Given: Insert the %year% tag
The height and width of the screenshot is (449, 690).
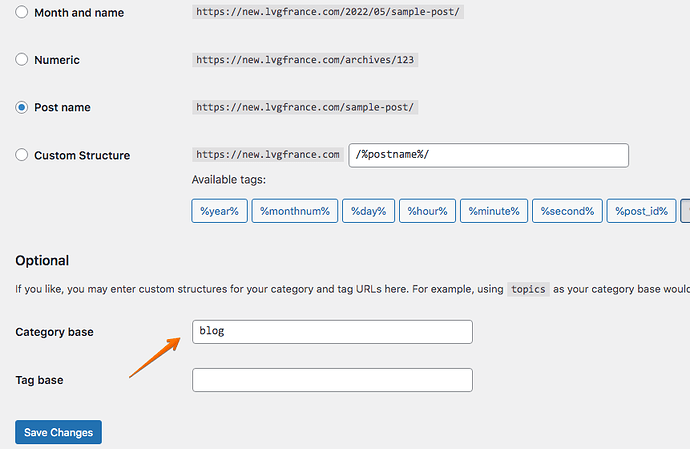Looking at the screenshot, I should click(x=220, y=211).
